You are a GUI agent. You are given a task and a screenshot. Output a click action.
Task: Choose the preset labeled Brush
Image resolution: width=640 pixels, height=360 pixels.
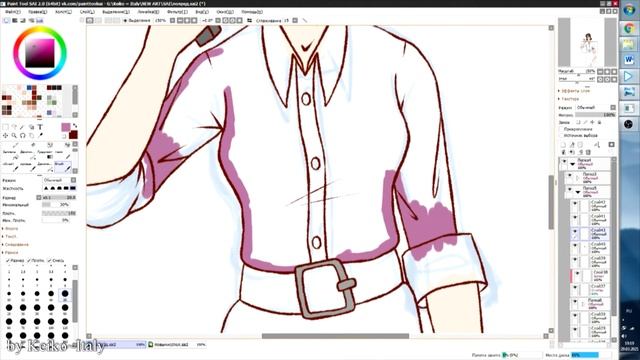pyautogui.click(x=63, y=167)
